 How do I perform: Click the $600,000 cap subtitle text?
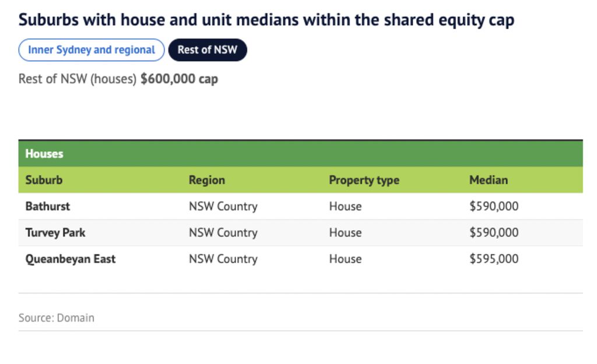coord(180,79)
